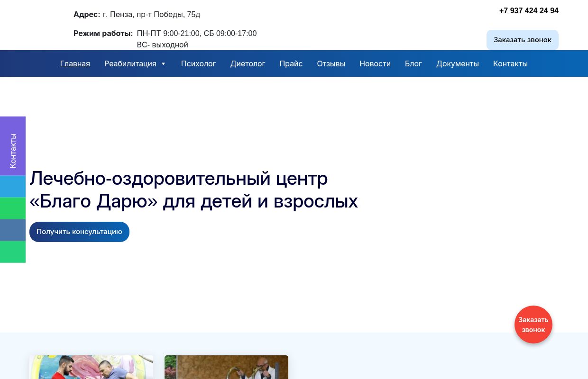Click the Получить консультацию button
This screenshot has width=588, height=379.
79,232
